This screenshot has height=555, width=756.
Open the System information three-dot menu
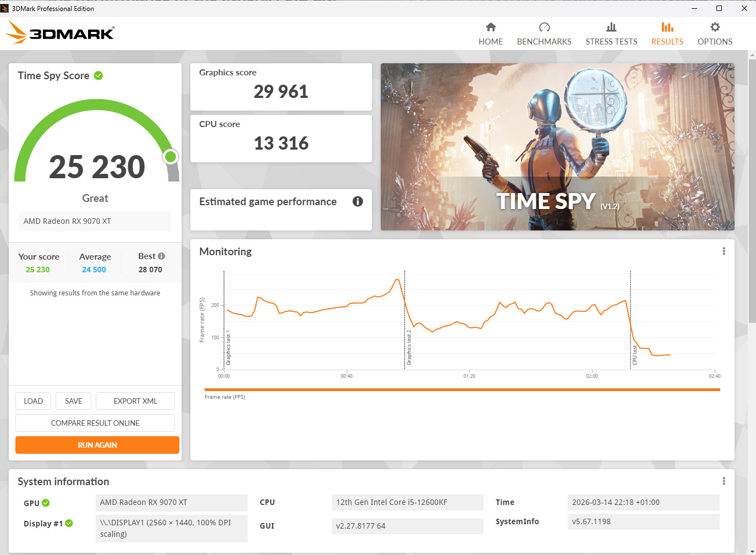pos(724,481)
